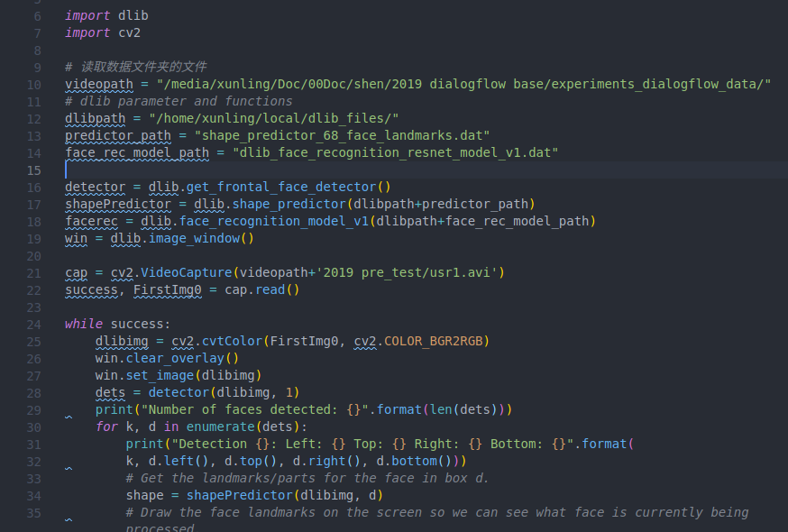
Task: Click line number 15 in the gutter
Action: (33, 170)
